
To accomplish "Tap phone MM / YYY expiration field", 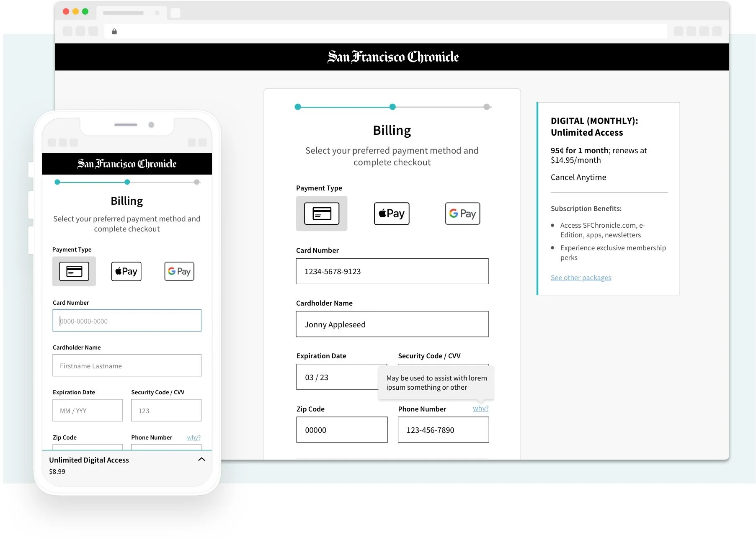I will (x=88, y=410).
